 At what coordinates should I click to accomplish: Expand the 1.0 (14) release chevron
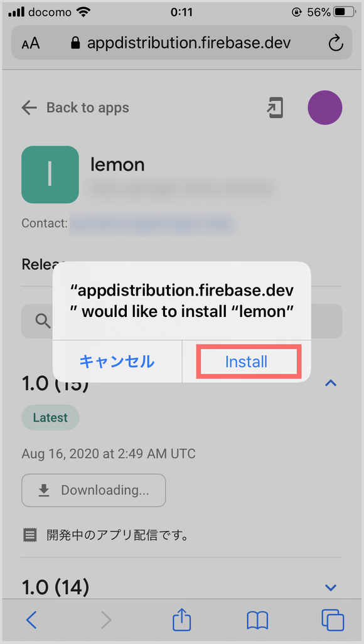331,588
